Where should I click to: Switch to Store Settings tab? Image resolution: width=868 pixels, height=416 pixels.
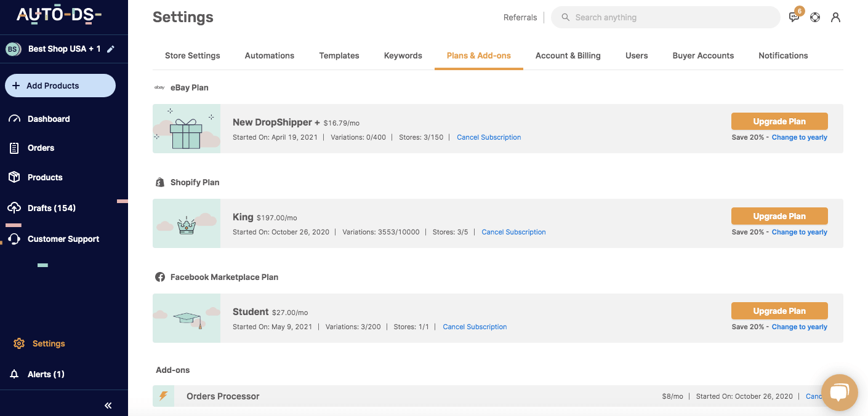pos(193,55)
